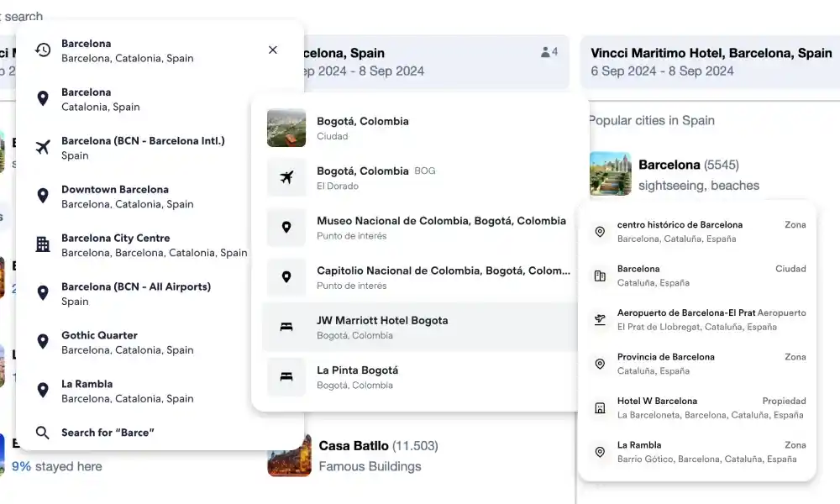Click the airplane icon for Bogotá El Dorado

[286, 177]
